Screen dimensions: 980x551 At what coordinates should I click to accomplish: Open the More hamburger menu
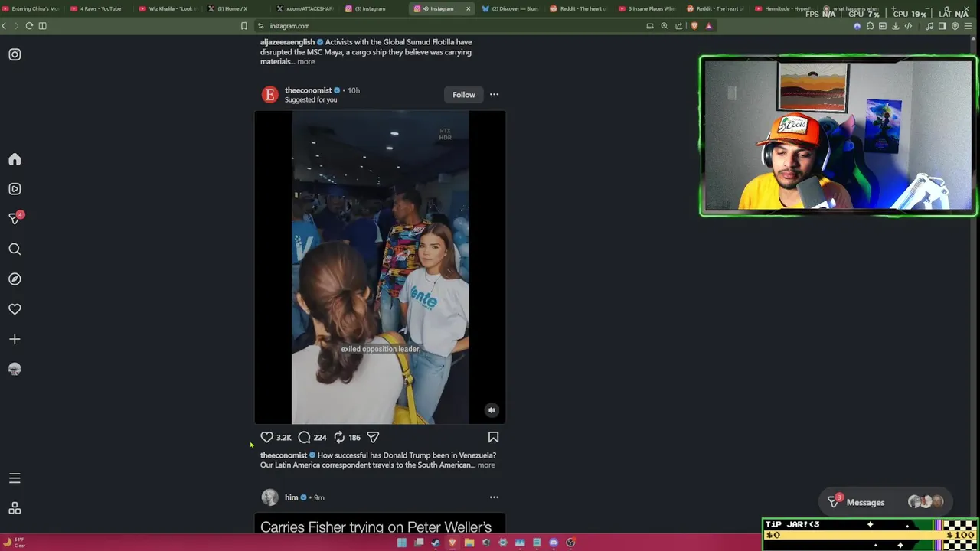[x=15, y=478]
